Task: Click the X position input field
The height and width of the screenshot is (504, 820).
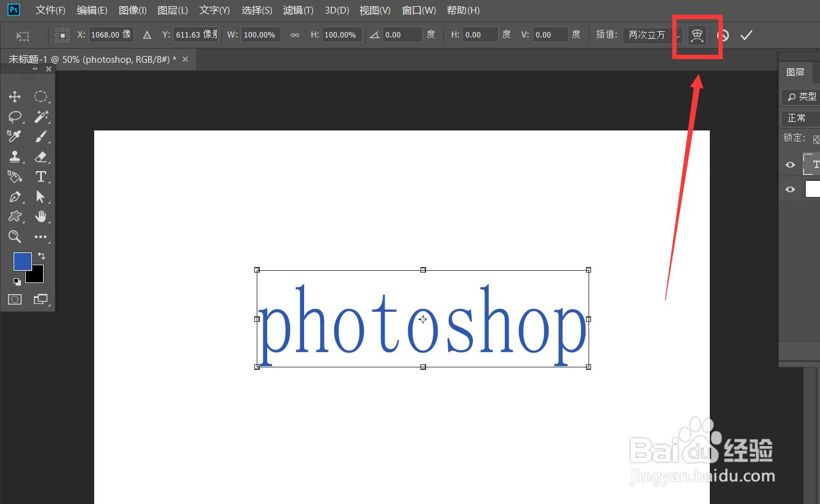Action: 111,35
